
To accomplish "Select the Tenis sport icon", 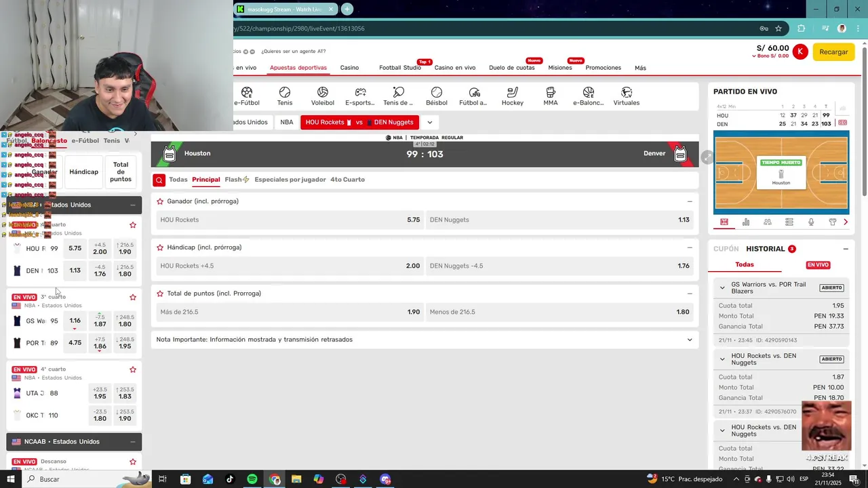I will click(x=285, y=92).
